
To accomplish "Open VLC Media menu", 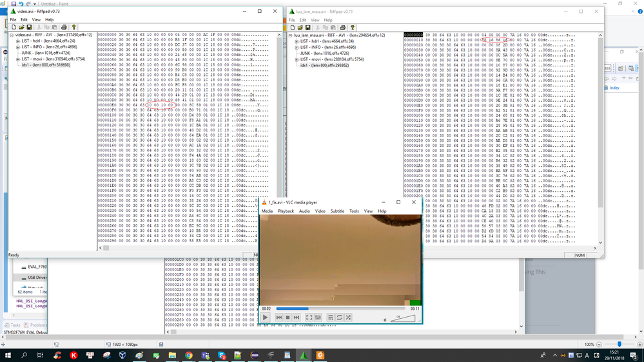I will (267, 211).
